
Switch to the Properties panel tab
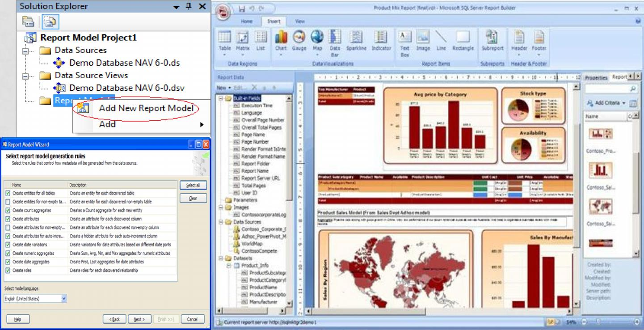[596, 77]
